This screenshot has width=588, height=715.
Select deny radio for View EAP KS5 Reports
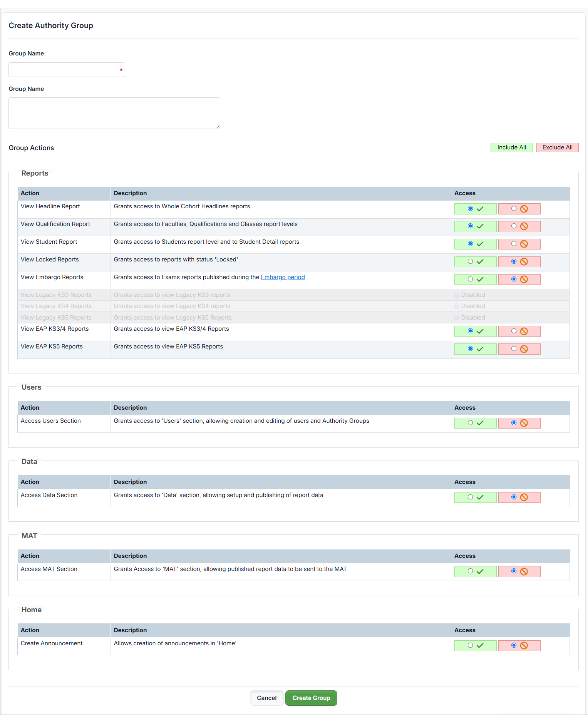[514, 349]
